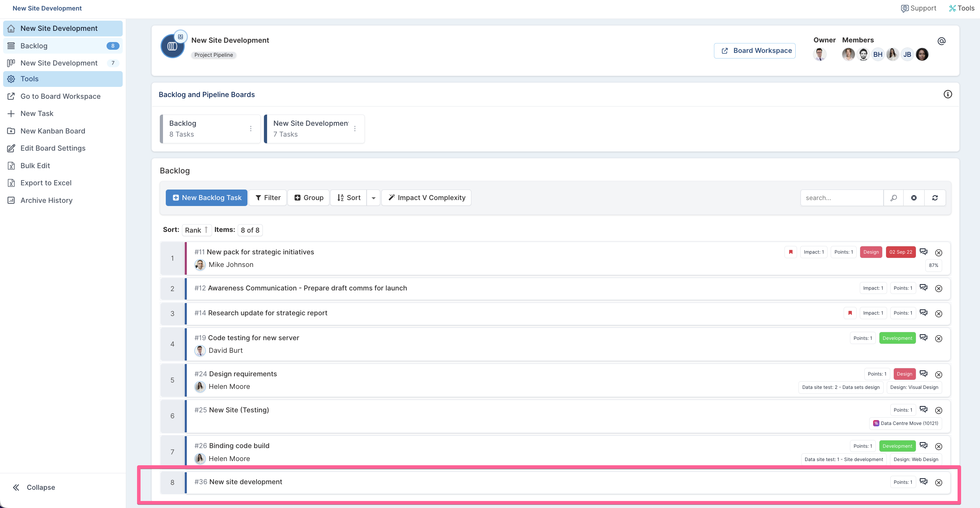Refresh the backlog list

click(935, 198)
